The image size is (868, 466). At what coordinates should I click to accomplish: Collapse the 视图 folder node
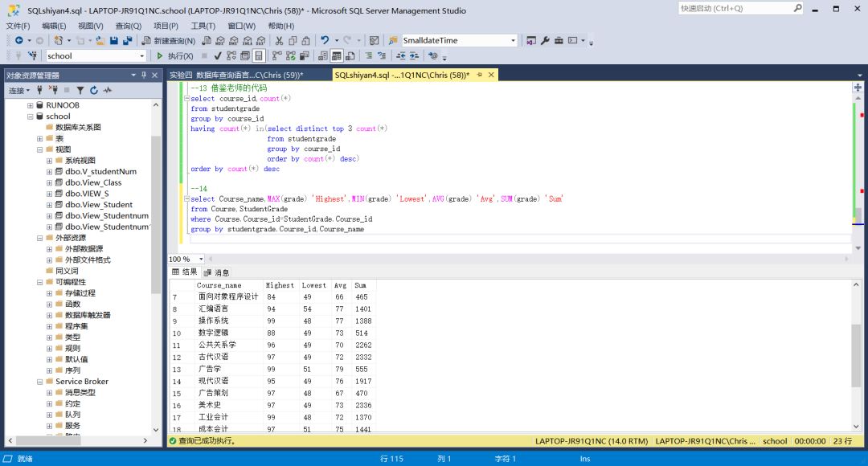tap(39, 149)
